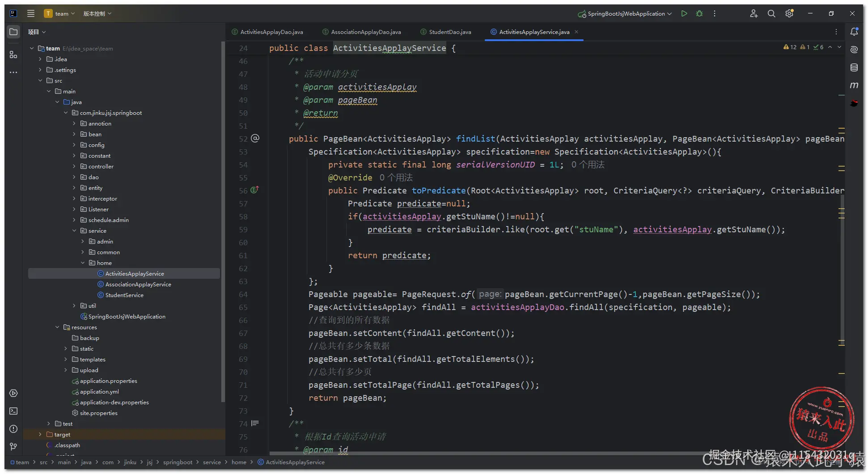
Task: Open more run actions menu
Action: (x=715, y=13)
